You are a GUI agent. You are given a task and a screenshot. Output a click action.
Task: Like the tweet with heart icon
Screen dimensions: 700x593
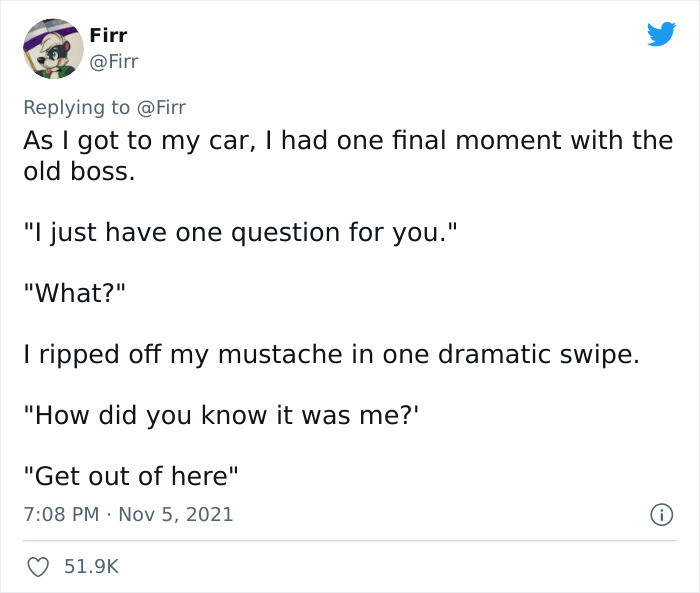click(x=38, y=567)
